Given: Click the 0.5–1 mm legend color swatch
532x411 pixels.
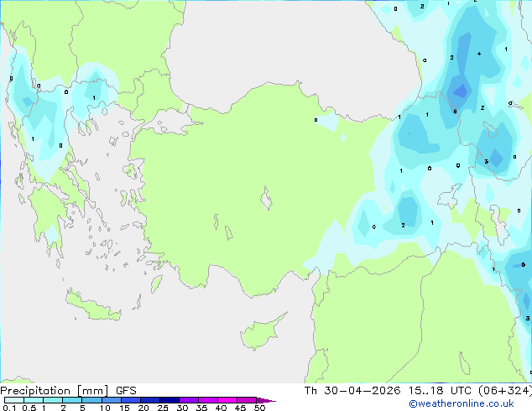Looking at the screenshot, I should click(34, 400).
